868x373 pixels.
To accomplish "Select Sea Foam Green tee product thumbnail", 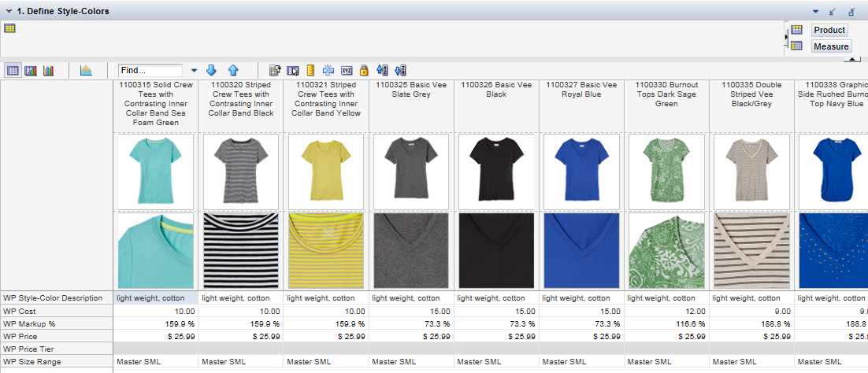I will point(155,172).
